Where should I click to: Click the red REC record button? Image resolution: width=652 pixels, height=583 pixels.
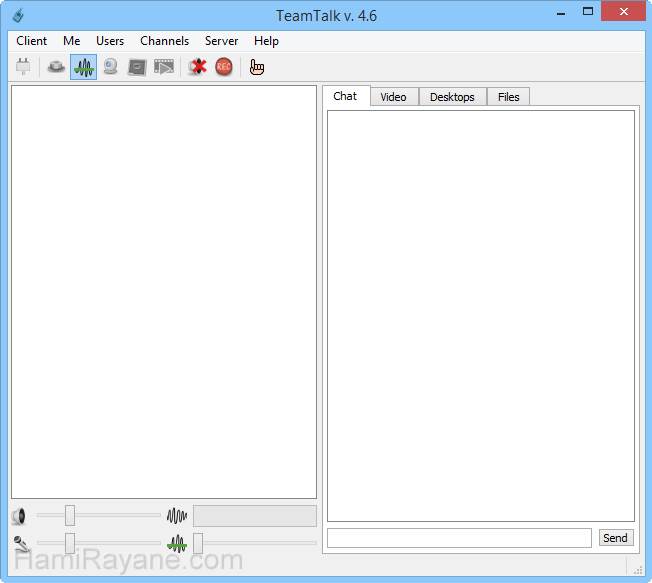[x=224, y=67]
